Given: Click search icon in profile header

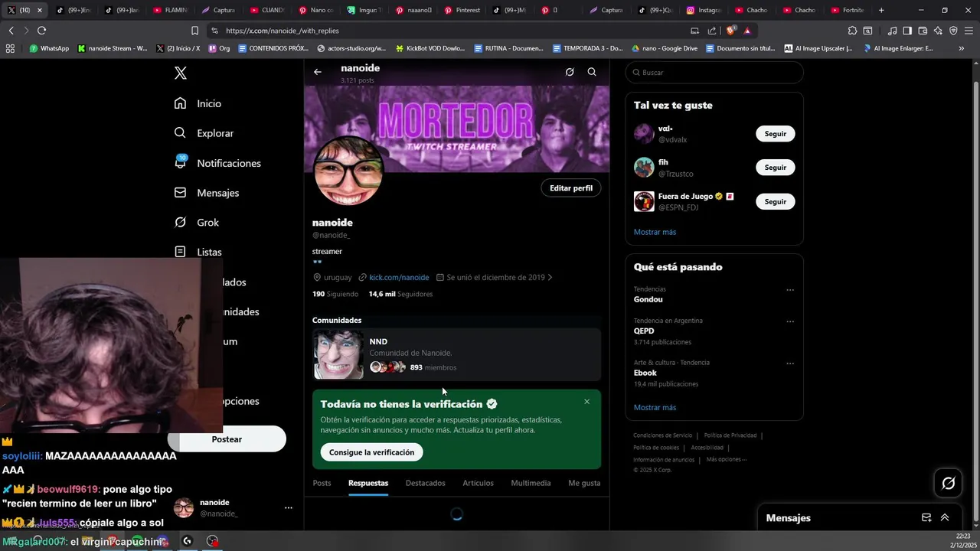Looking at the screenshot, I should coord(592,72).
